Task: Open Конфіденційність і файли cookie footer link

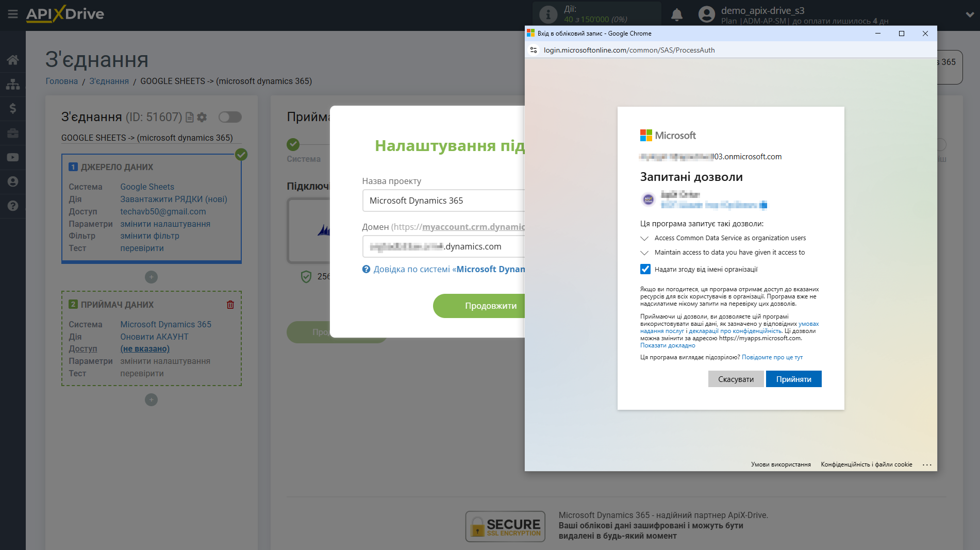Action: 866,464
